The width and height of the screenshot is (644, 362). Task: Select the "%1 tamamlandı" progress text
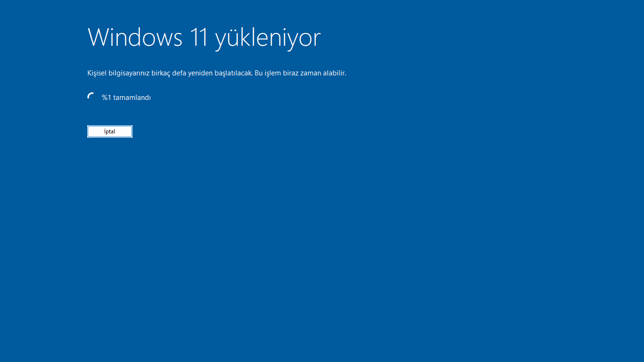tap(126, 98)
